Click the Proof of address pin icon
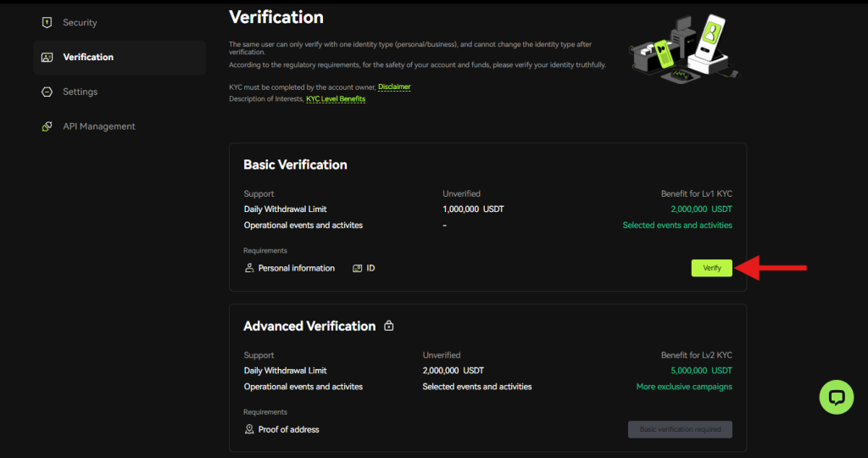This screenshot has height=458, width=868. click(249, 429)
